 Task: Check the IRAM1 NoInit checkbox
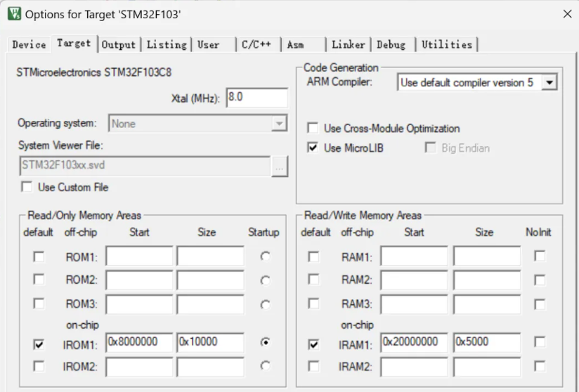[539, 342]
